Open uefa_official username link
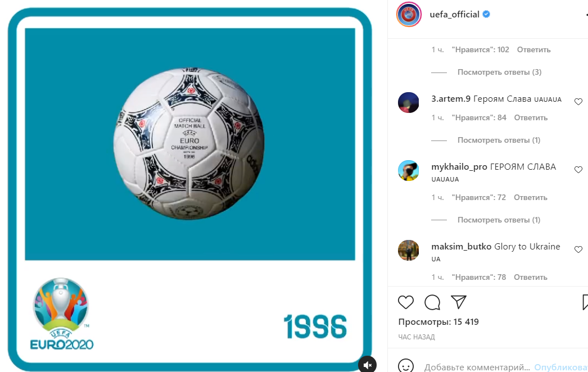 pos(454,14)
